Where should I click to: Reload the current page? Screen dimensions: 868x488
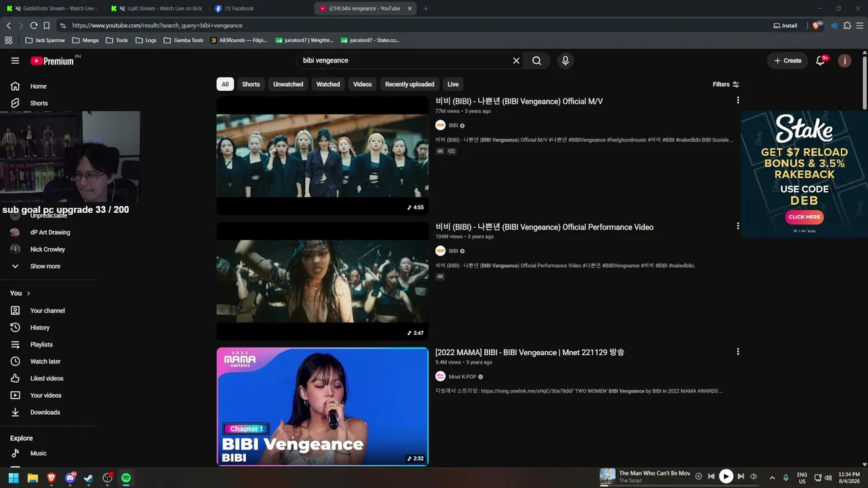(34, 25)
